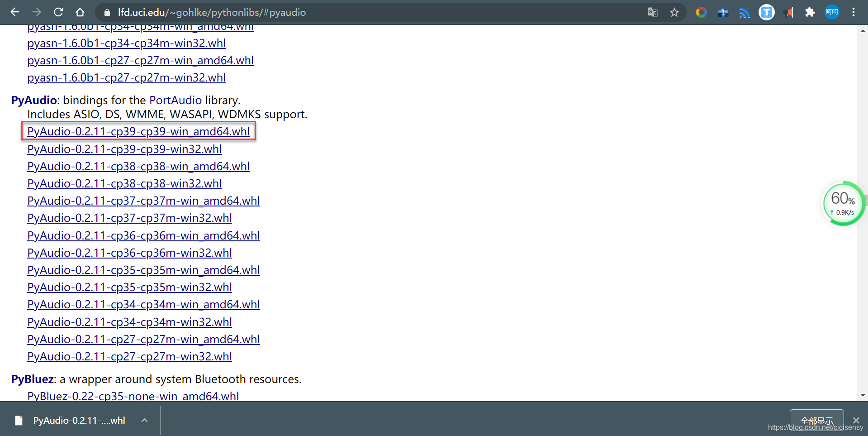Screen dimensions: 868x436
Task: Go back to the previous page
Action: [15, 12]
